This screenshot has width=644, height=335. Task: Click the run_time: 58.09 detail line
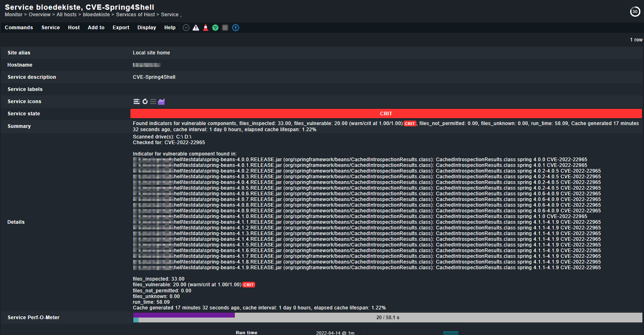[x=151, y=302]
